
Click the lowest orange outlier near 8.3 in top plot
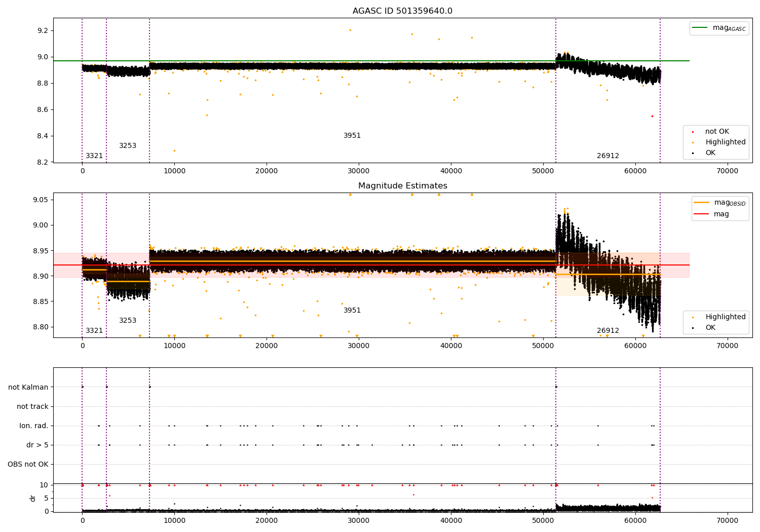coord(174,150)
